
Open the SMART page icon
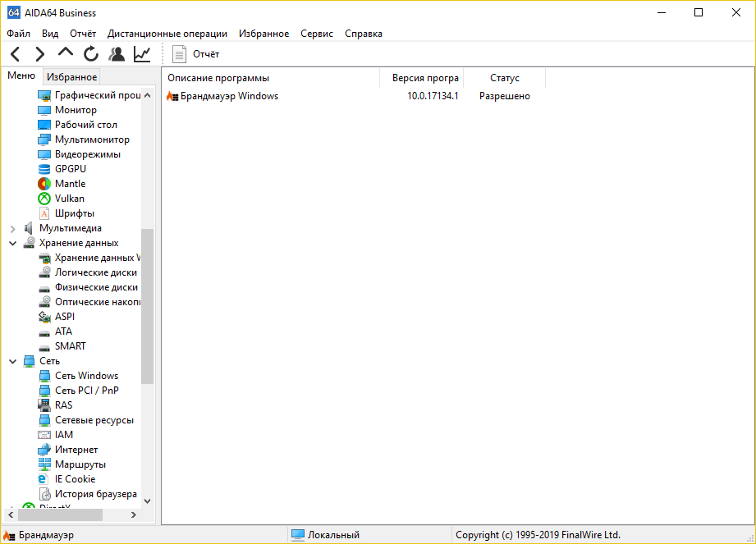coord(44,347)
